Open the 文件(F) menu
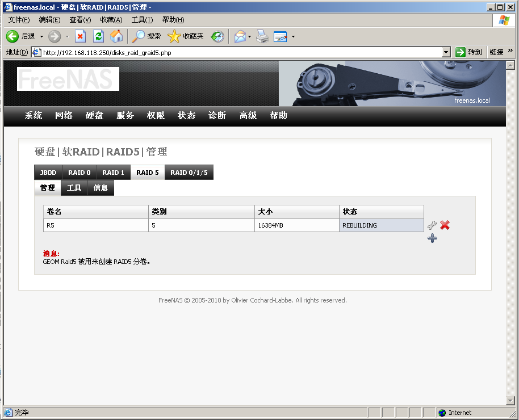The image size is (519, 420). pos(19,20)
